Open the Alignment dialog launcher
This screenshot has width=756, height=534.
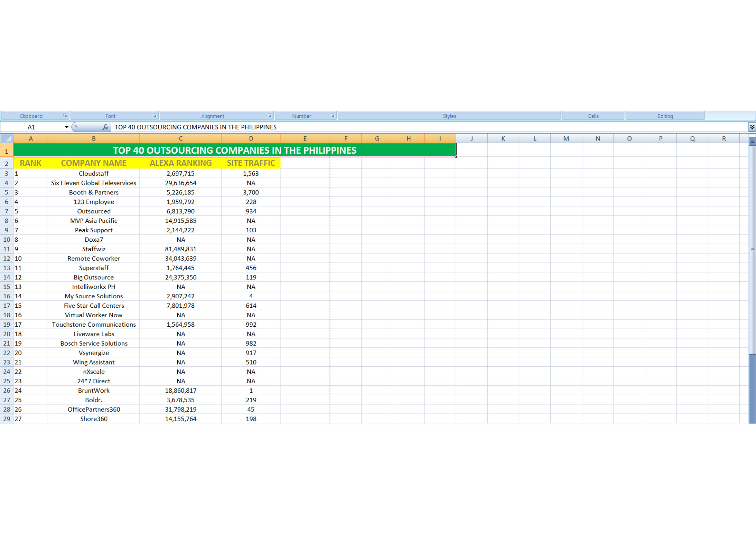click(270, 116)
